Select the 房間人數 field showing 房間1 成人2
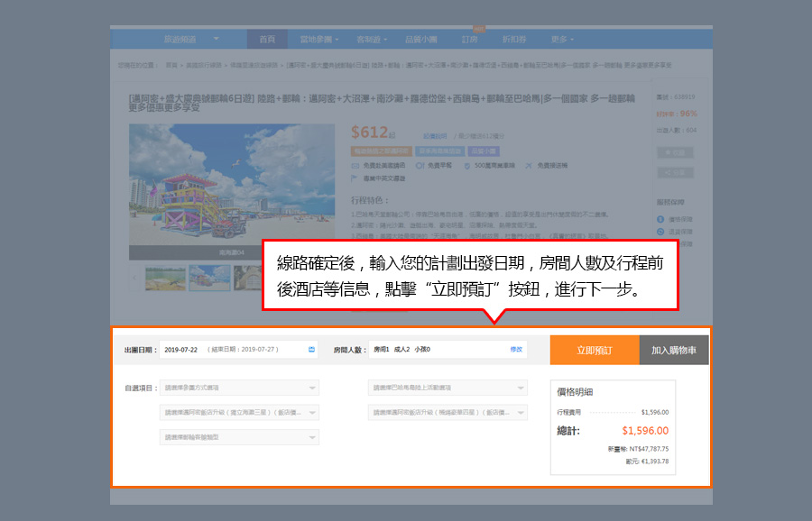The width and height of the screenshot is (812, 521). [x=448, y=349]
